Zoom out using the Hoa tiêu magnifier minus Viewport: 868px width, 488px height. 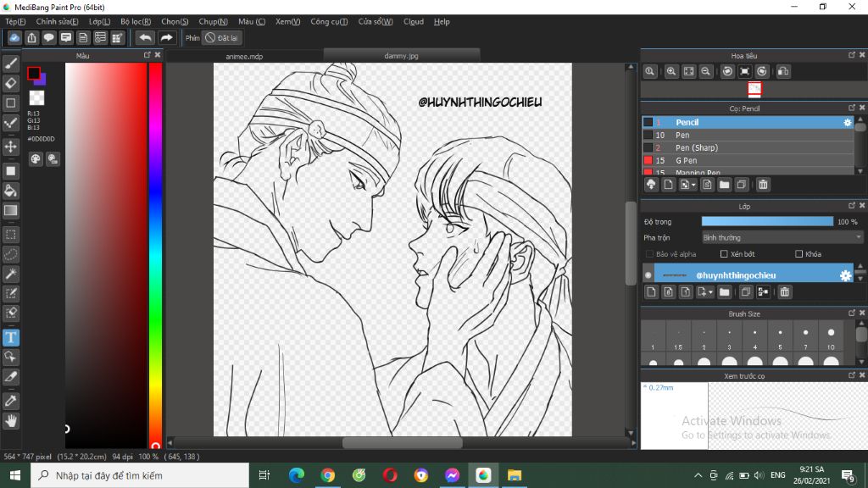705,71
